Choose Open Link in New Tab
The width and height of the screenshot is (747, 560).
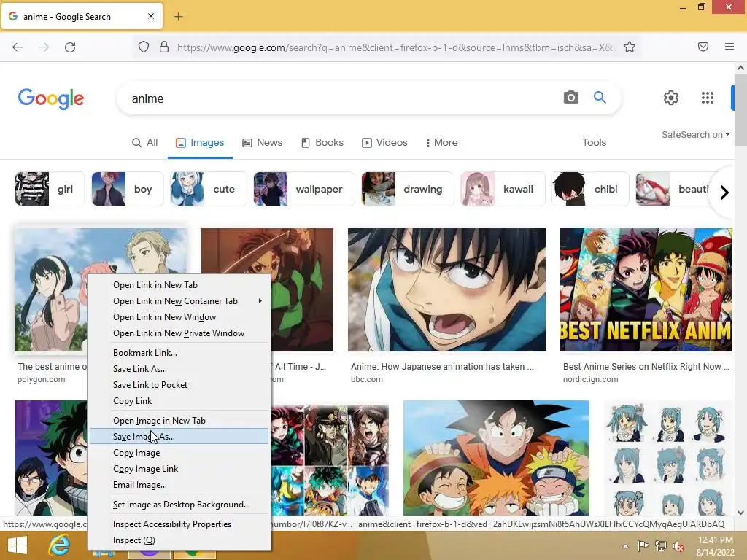pyautogui.click(x=179, y=285)
